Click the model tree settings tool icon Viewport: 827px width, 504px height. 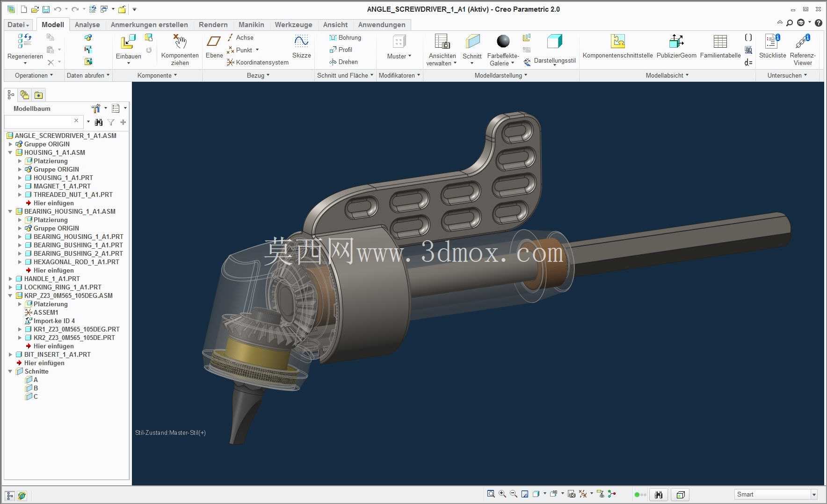(96, 108)
